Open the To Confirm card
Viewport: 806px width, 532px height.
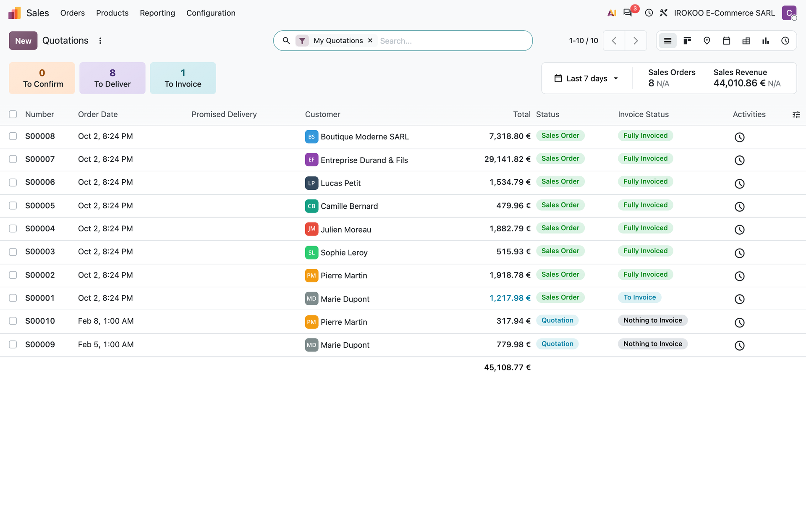pyautogui.click(x=42, y=78)
